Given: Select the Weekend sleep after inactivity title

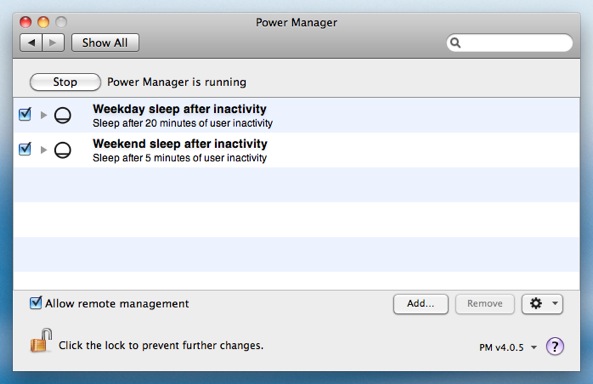Looking at the screenshot, I should click(180, 144).
